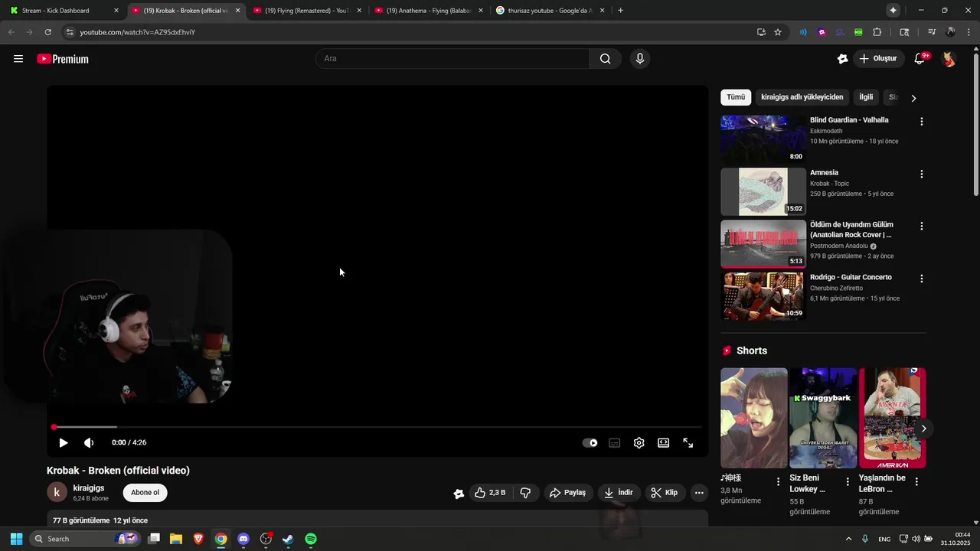
Task: Open the account avatar menu
Action: pos(949,59)
